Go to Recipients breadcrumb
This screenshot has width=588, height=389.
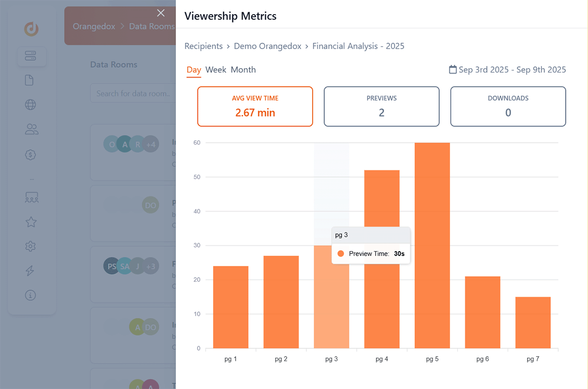(203, 46)
